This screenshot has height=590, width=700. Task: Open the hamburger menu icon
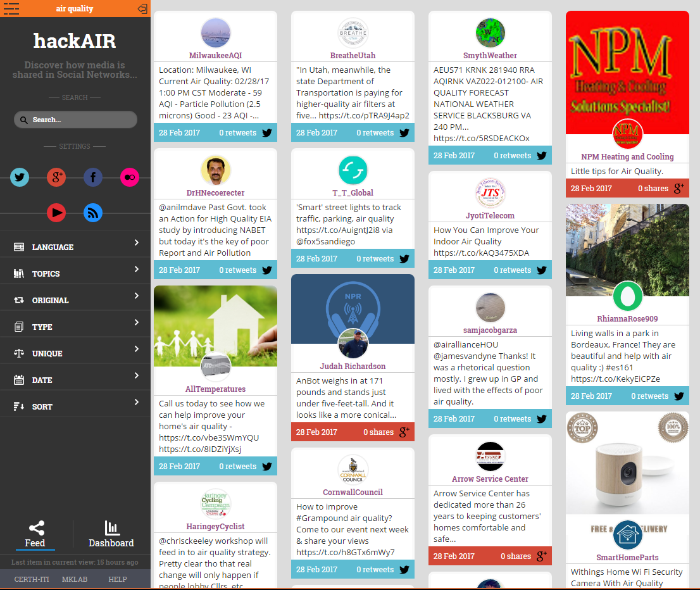click(11, 8)
